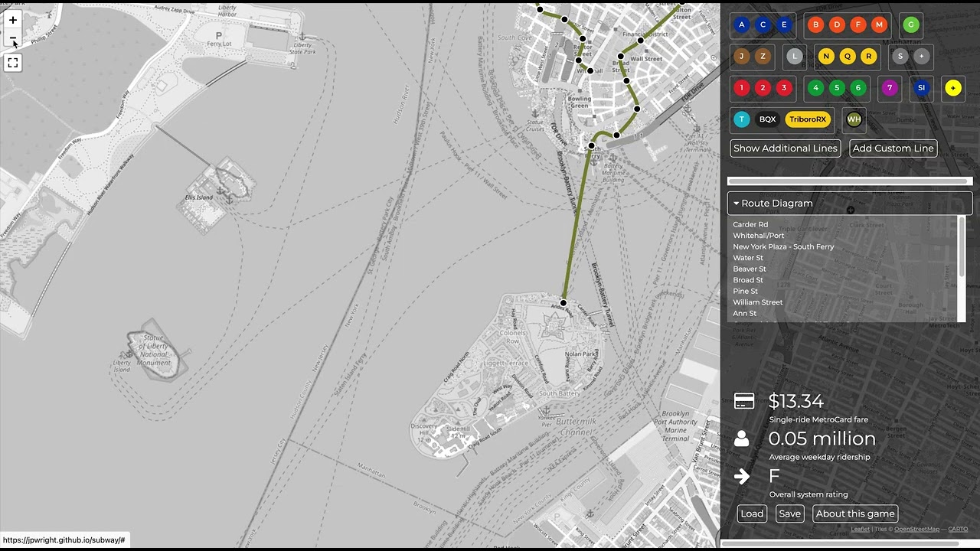The image size is (980, 551).
Task: Select the blue A line
Action: (741, 24)
